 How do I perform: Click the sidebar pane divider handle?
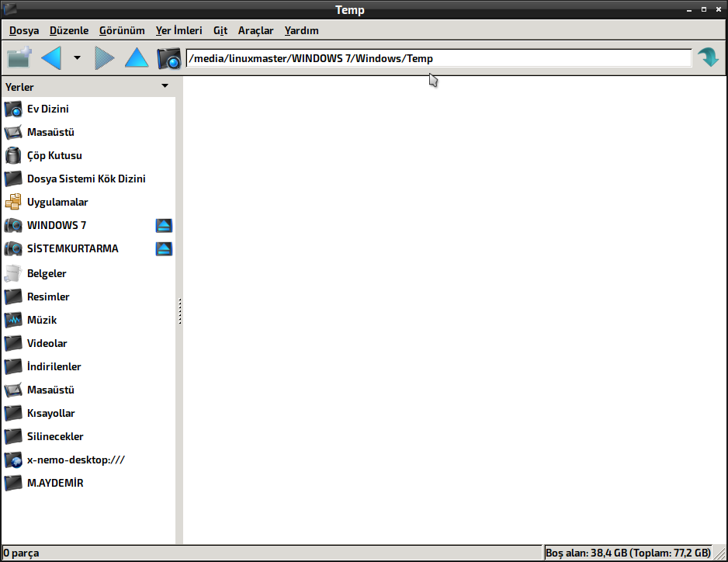180,310
